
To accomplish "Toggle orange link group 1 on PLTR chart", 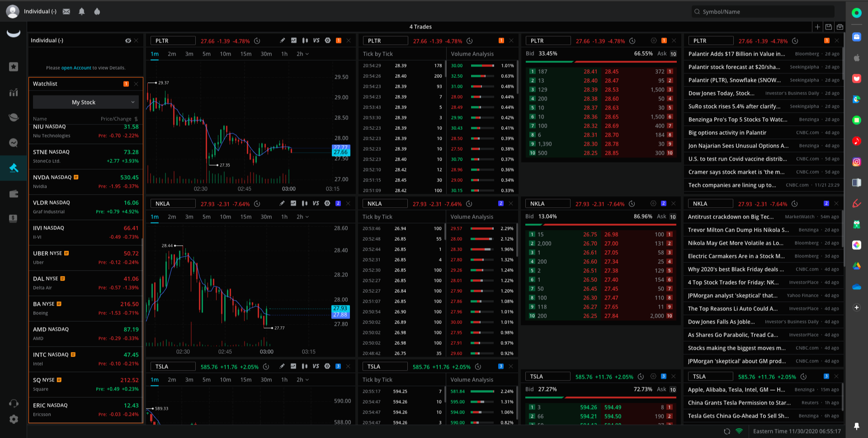I will coord(339,40).
